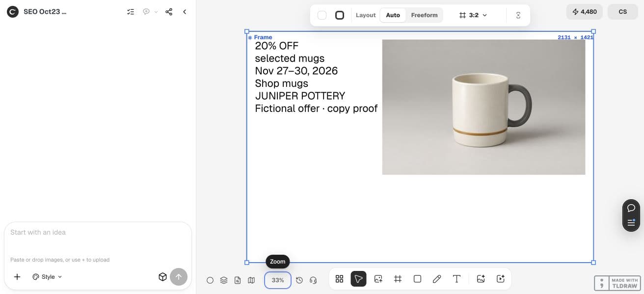Open the Style dropdown

[x=48, y=277]
